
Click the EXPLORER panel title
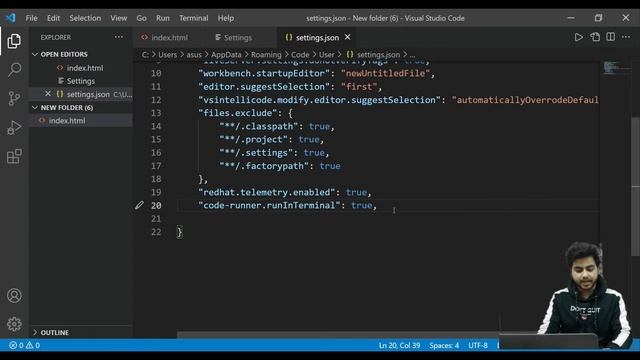(56, 37)
